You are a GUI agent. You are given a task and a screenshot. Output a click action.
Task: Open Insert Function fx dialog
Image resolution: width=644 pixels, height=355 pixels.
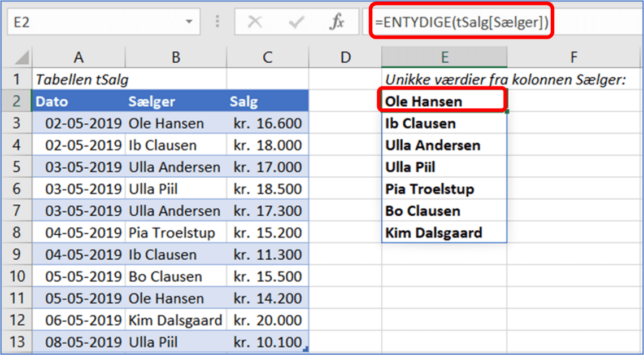pos(337,22)
